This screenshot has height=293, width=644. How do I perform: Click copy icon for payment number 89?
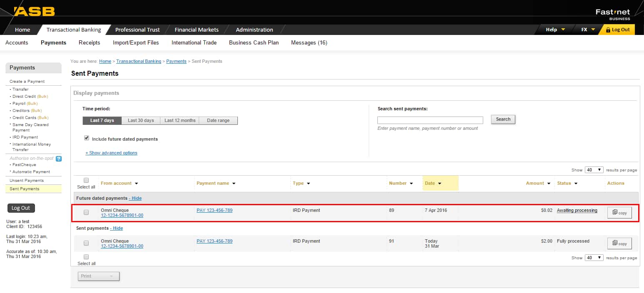point(619,213)
